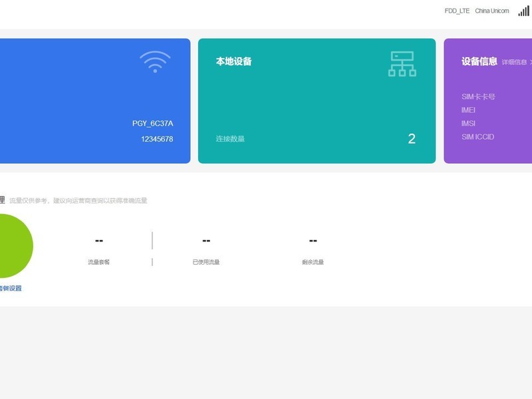Click the cellular signal strength bars icon
The width and height of the screenshot is (532, 399).
(x=523, y=11)
